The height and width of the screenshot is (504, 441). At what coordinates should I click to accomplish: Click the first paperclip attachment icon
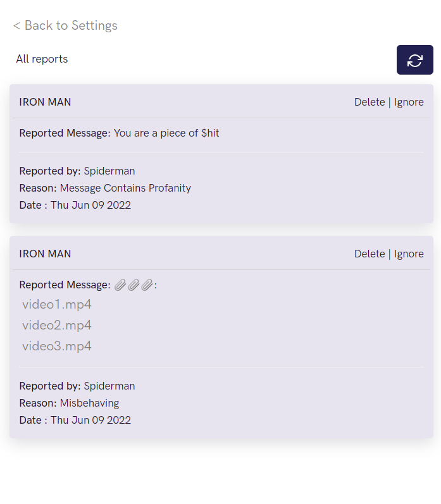tap(120, 285)
